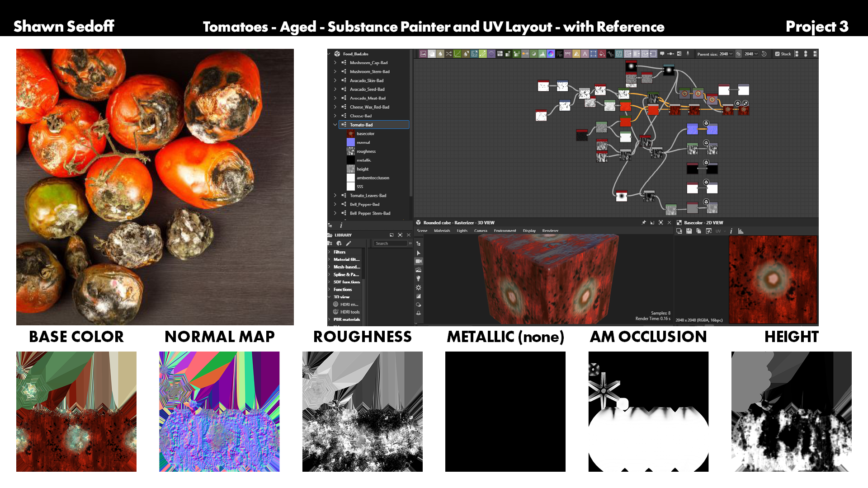Open the Lights menu in the 3D view
The image size is (868, 488).
pos(462,231)
